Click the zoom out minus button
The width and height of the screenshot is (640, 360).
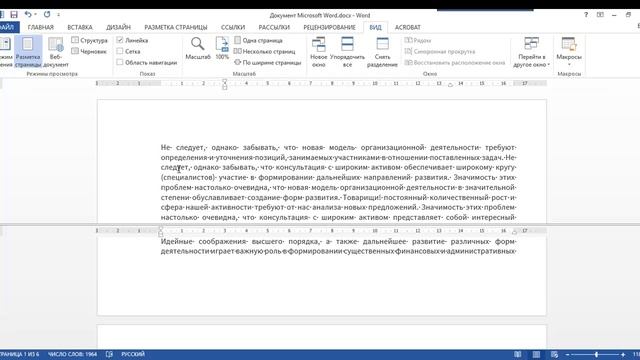click(568, 354)
